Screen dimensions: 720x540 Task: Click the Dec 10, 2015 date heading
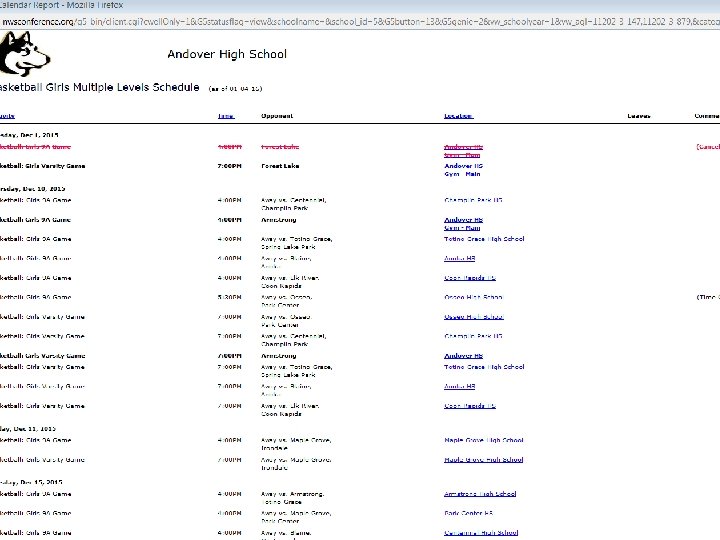33,189
